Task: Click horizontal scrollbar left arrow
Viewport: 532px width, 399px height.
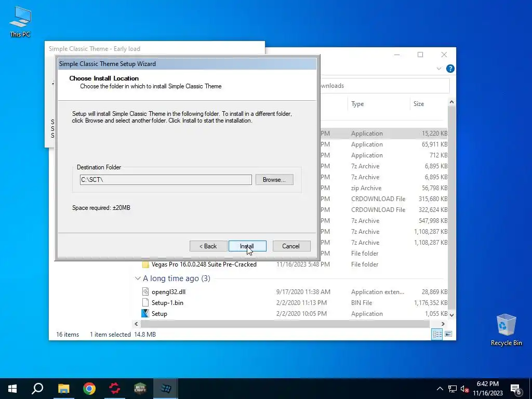Action: pos(137,324)
